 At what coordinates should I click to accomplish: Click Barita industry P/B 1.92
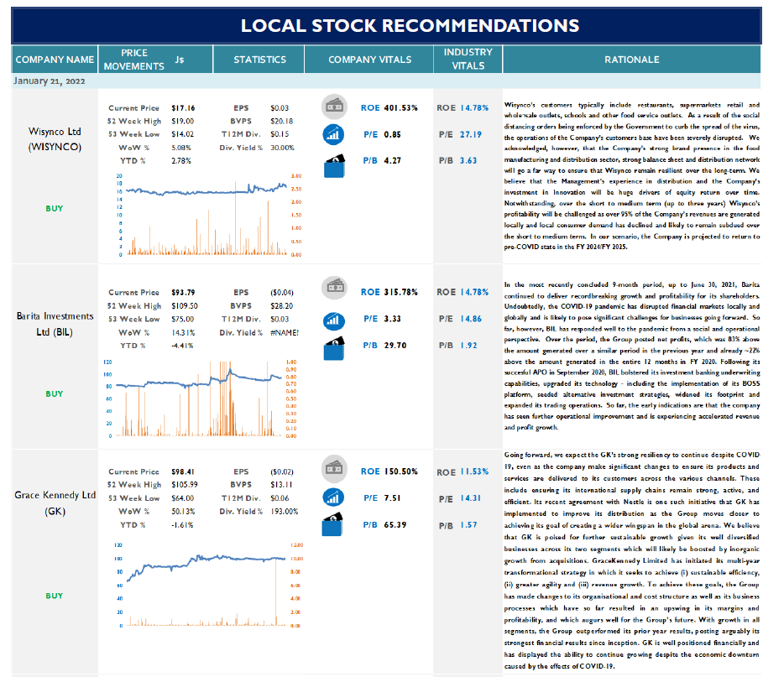(x=468, y=346)
